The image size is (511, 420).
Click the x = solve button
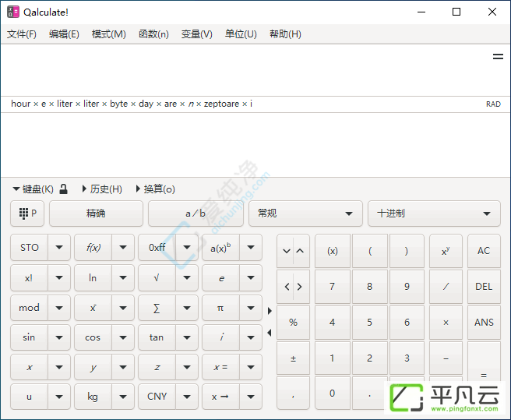coord(220,367)
